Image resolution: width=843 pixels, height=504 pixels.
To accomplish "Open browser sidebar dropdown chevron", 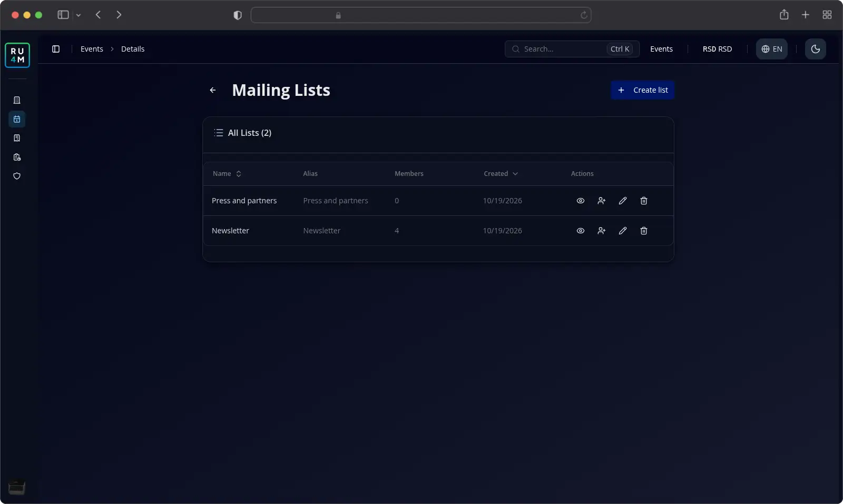I will point(79,15).
